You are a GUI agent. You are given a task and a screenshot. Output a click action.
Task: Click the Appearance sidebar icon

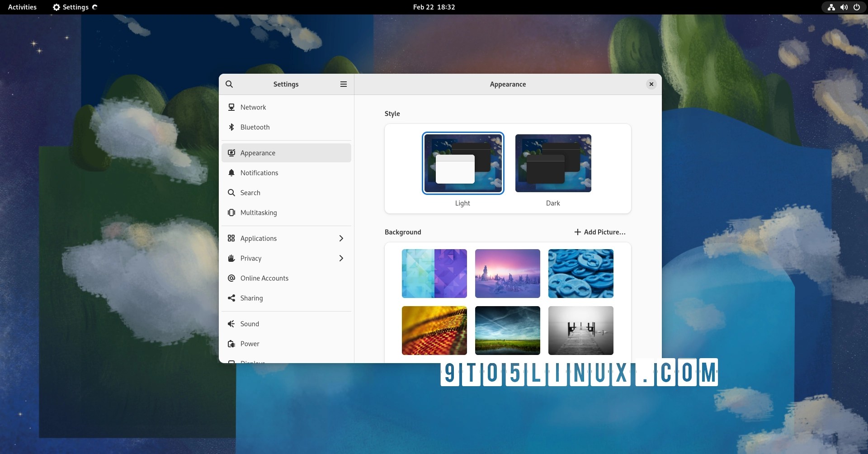(x=231, y=153)
